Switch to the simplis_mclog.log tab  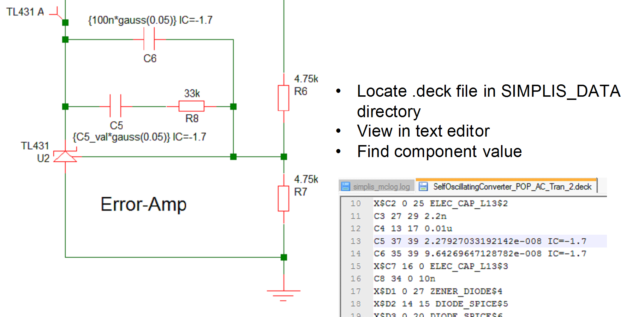[381, 187]
